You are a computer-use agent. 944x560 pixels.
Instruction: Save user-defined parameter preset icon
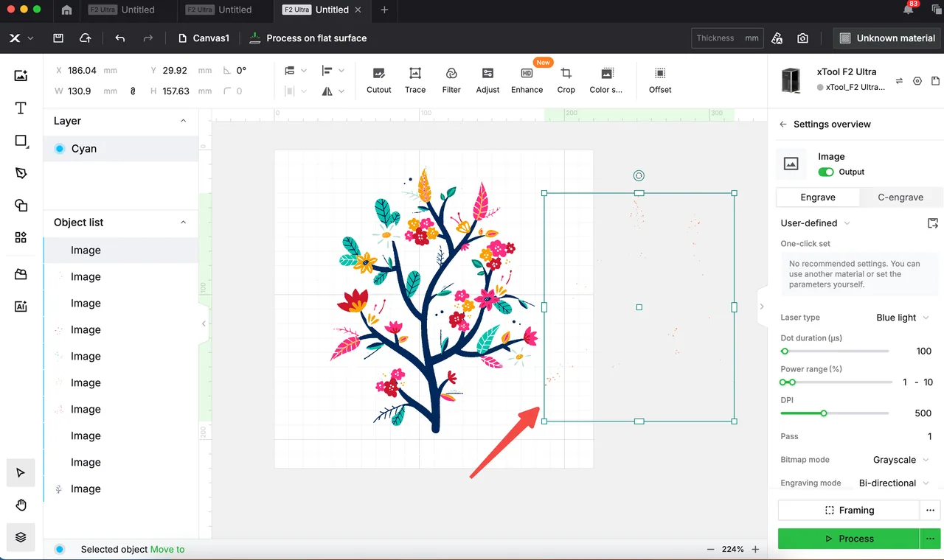coord(933,223)
